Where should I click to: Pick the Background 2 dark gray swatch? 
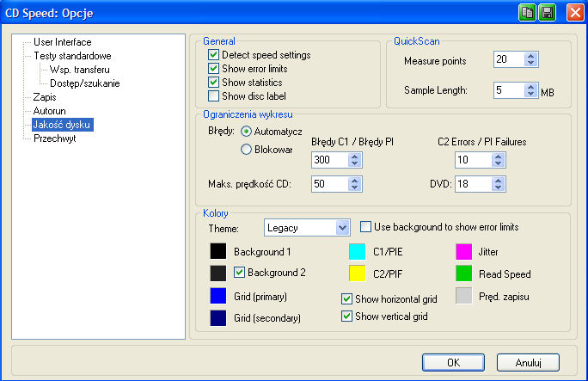tap(217, 273)
